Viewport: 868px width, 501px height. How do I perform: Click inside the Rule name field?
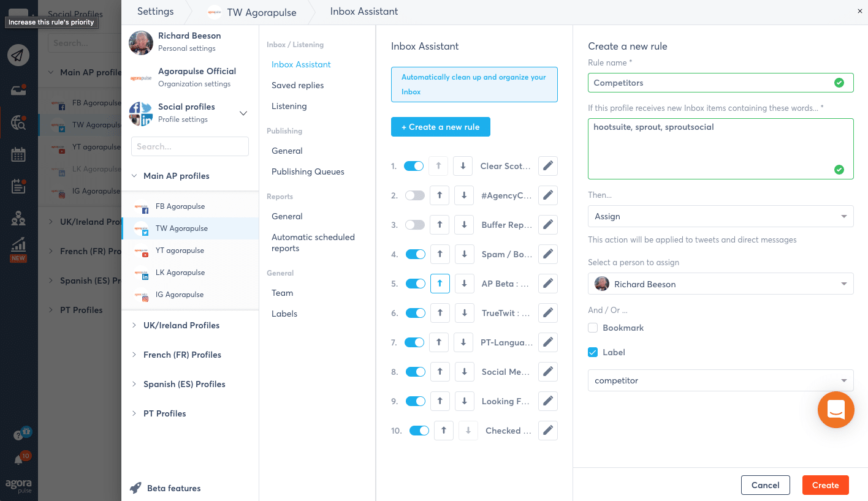(x=711, y=83)
